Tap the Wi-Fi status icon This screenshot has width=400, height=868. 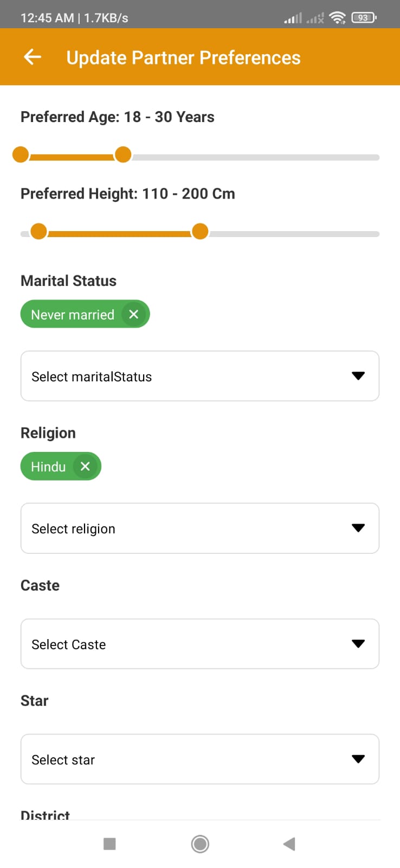click(x=338, y=17)
